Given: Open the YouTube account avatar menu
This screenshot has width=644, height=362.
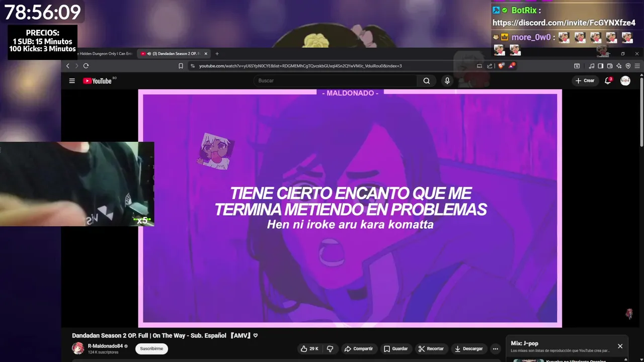Looking at the screenshot, I should (625, 80).
